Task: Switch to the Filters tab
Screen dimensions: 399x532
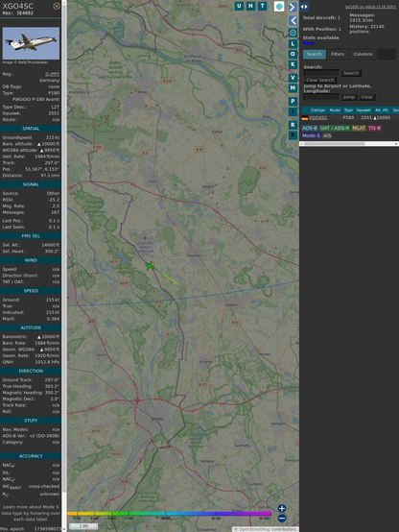Action: pyautogui.click(x=338, y=54)
